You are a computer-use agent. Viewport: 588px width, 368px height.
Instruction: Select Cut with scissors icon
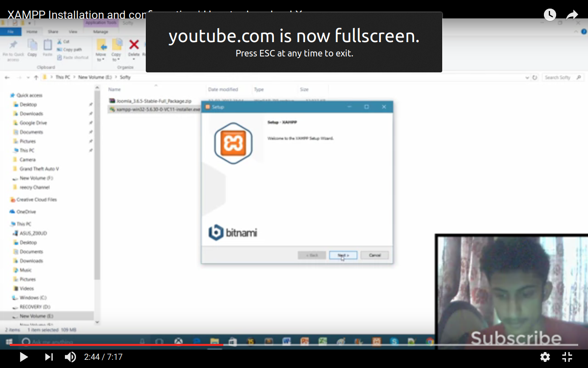point(63,42)
